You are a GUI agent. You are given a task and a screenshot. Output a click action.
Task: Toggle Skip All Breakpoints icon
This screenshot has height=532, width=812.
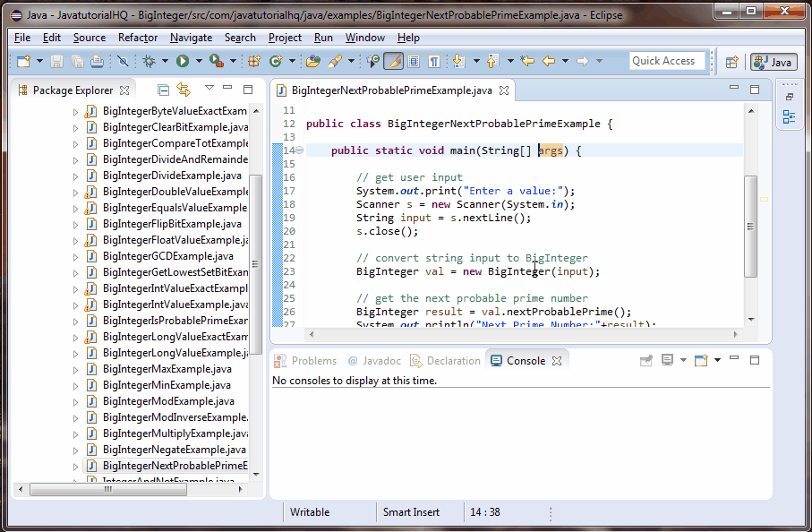(x=124, y=63)
